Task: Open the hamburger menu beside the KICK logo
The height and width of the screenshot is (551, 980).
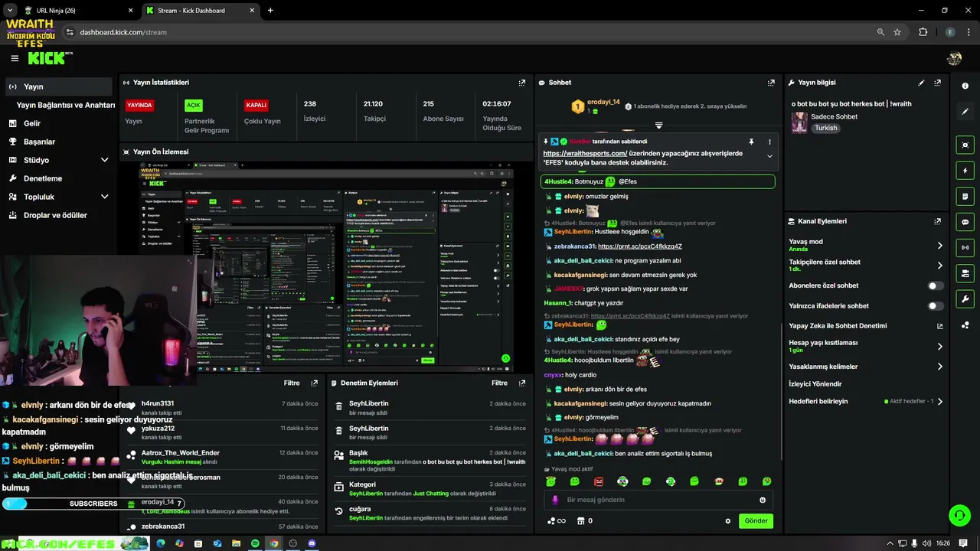Action: [x=15, y=58]
